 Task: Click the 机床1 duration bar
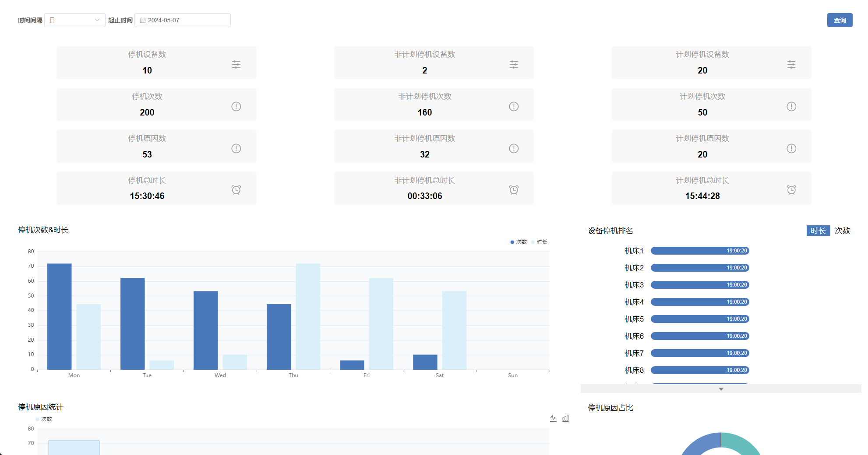700,251
